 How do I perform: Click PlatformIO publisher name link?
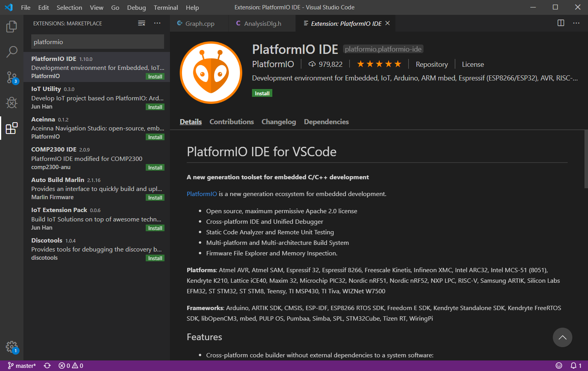click(x=273, y=64)
